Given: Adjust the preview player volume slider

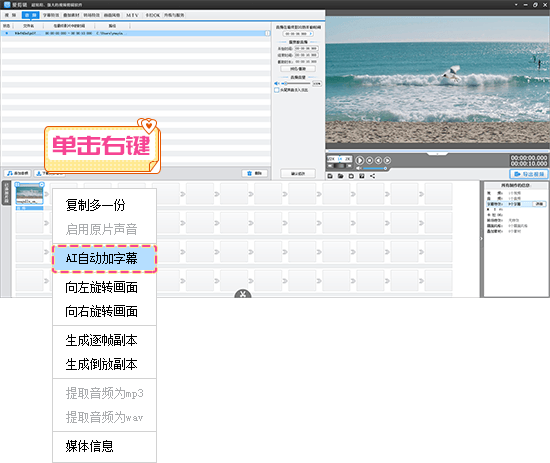Looking at the screenshot, I should (x=374, y=168).
